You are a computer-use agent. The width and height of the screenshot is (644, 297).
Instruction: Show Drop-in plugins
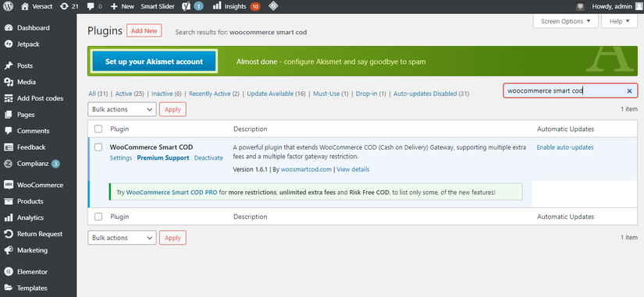pyautogui.click(x=371, y=94)
